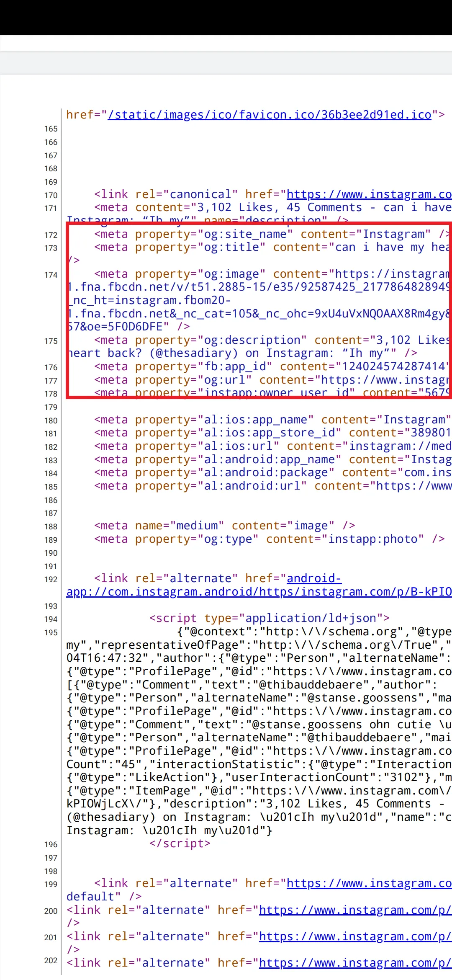452x980 pixels.
Task: Open the android-app alternate link on line 192
Action: pos(259,585)
